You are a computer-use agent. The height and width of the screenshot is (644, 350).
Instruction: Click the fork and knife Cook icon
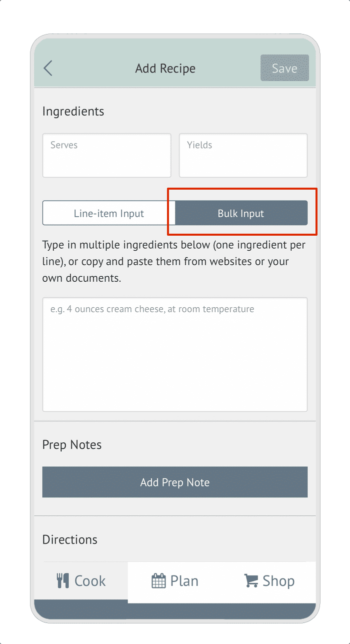[x=63, y=581]
